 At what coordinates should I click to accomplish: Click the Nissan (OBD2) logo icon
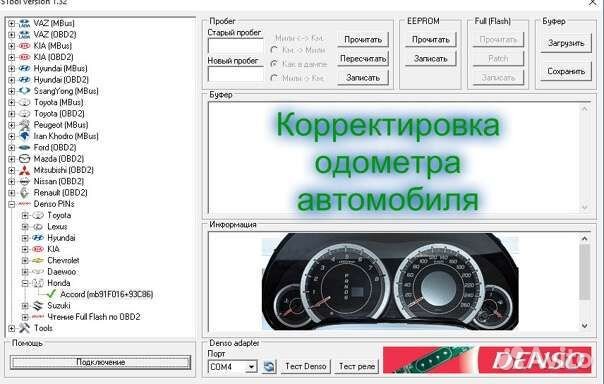[24, 181]
